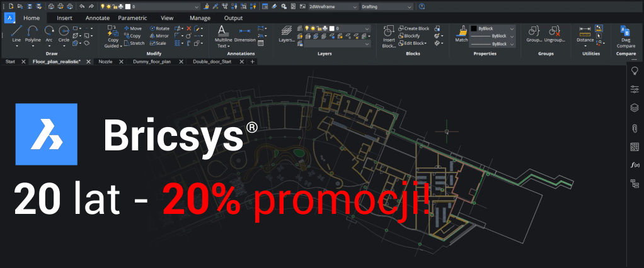Close the Dummy_floor_plan document tab
The width and height of the screenshot is (644, 268).
point(181,62)
